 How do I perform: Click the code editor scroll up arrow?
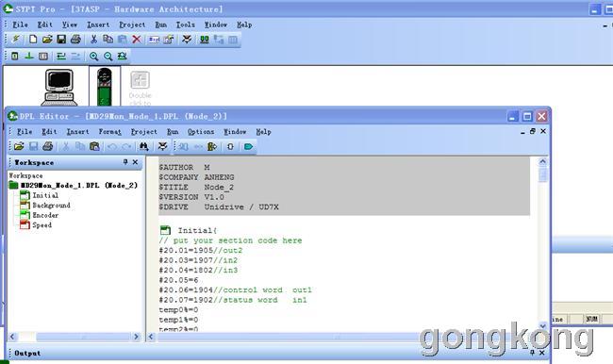tap(542, 161)
